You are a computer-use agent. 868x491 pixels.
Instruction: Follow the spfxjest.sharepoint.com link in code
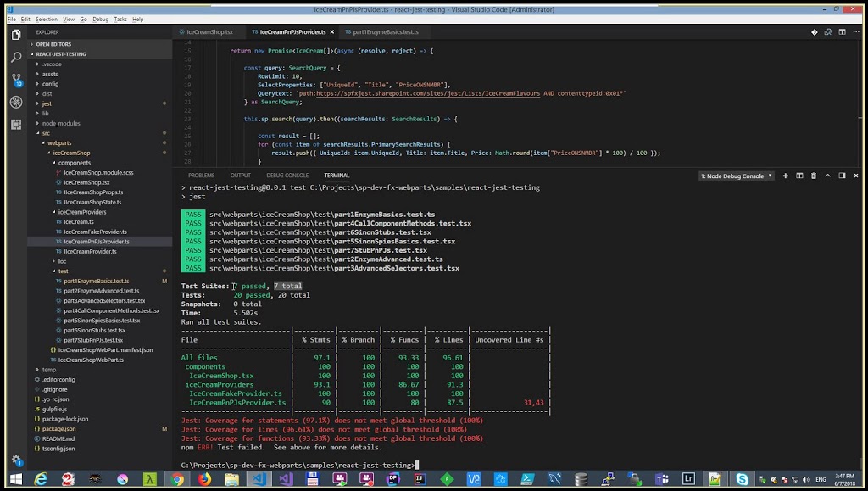click(427, 93)
